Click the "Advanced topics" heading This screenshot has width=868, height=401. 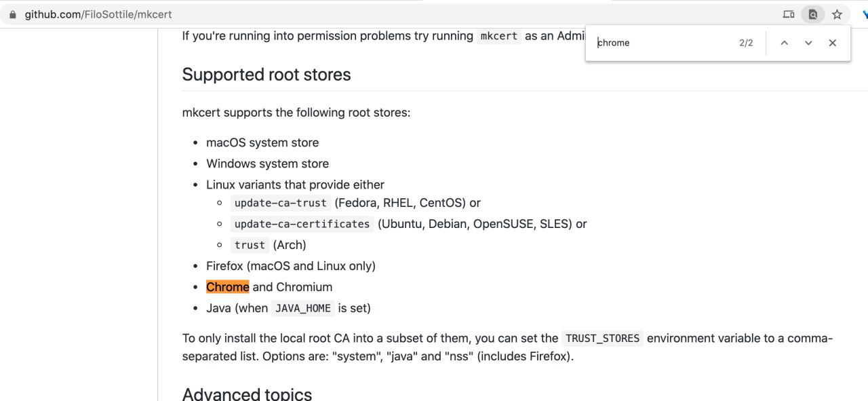point(247,394)
